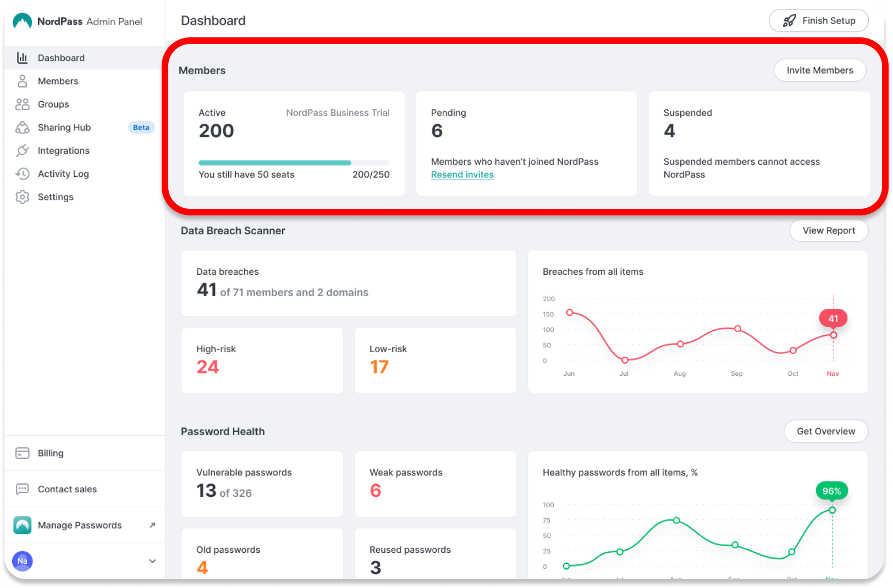Click the Old passwords count 4

(202, 568)
